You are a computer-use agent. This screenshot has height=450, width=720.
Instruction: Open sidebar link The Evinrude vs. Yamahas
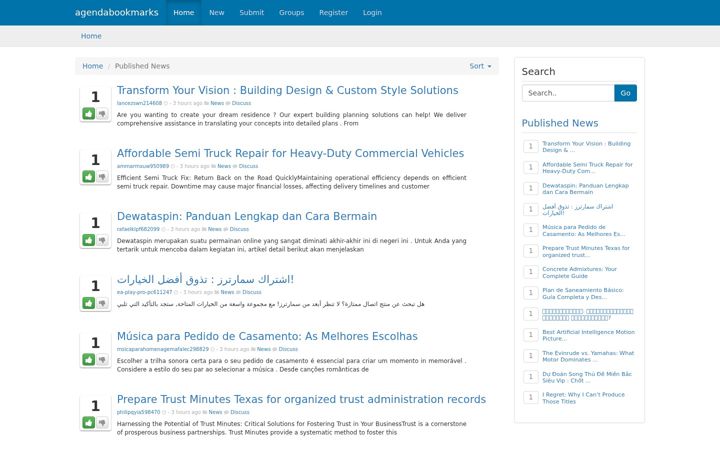[x=588, y=356]
